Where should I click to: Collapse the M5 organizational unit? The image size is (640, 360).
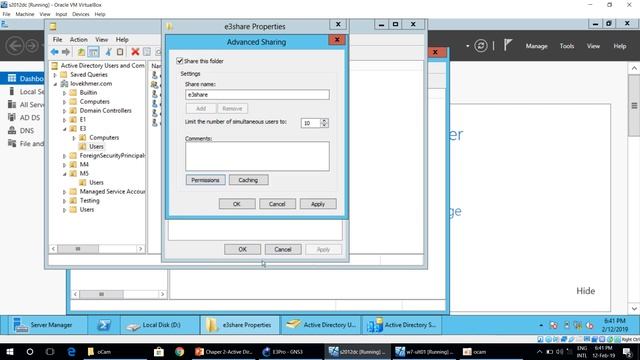tap(64, 173)
